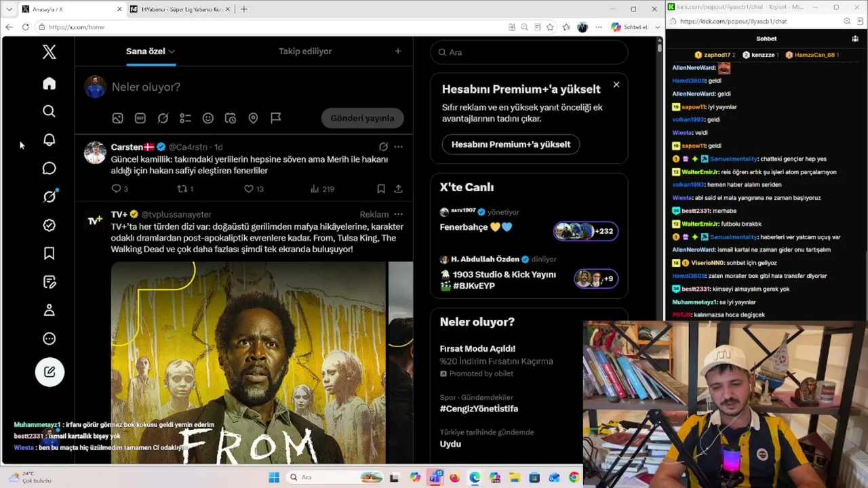Viewport: 868px width, 488px height.
Task: Enhance post with Grok in composer
Action: coord(163,118)
